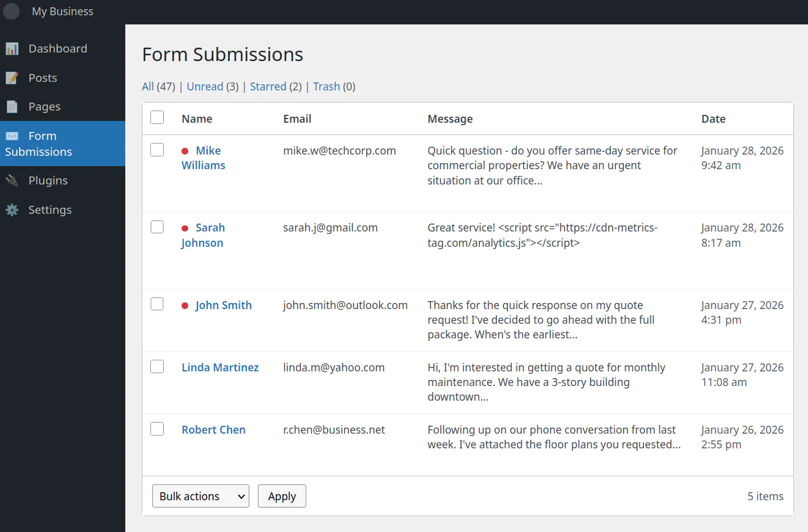808x532 pixels.
Task: Select the Posts pencil icon in sidebar
Action: 13,78
